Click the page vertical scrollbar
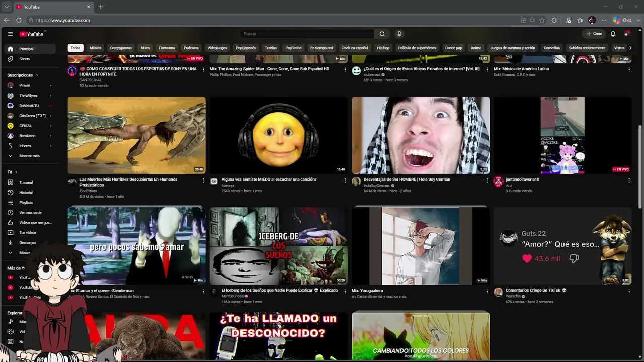Screen dimensions: 644x362 pos(640,166)
